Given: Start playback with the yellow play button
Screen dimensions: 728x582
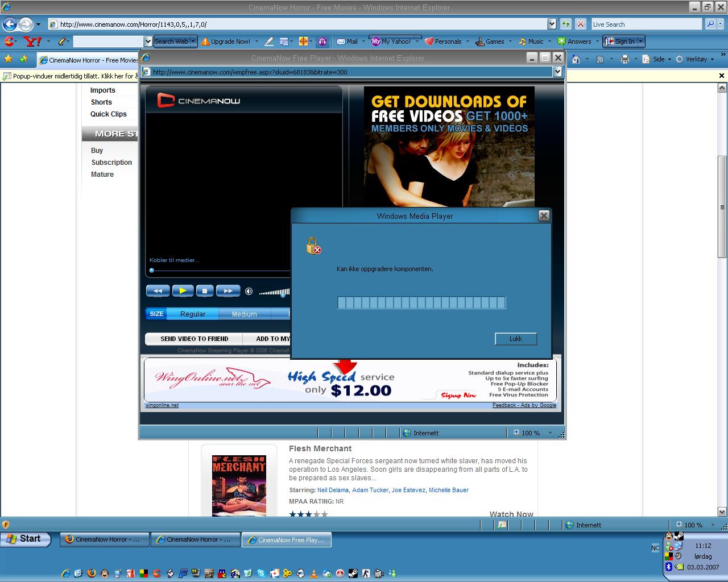Looking at the screenshot, I should 183,291.
